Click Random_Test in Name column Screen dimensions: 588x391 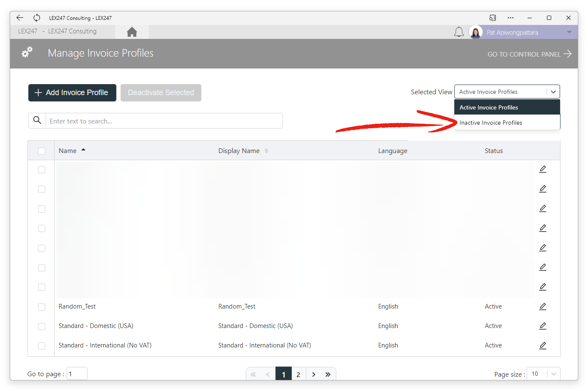pyautogui.click(x=77, y=306)
